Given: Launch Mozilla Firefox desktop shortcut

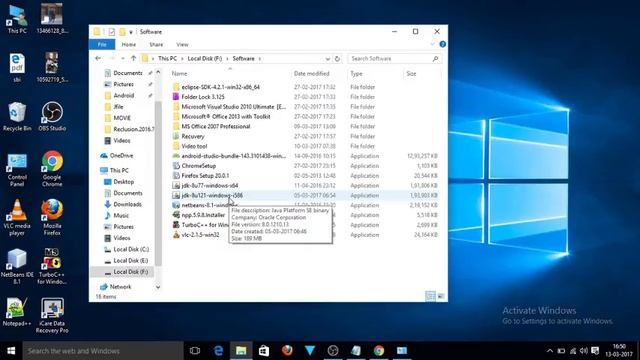Looking at the screenshot, I should pos(52,217).
